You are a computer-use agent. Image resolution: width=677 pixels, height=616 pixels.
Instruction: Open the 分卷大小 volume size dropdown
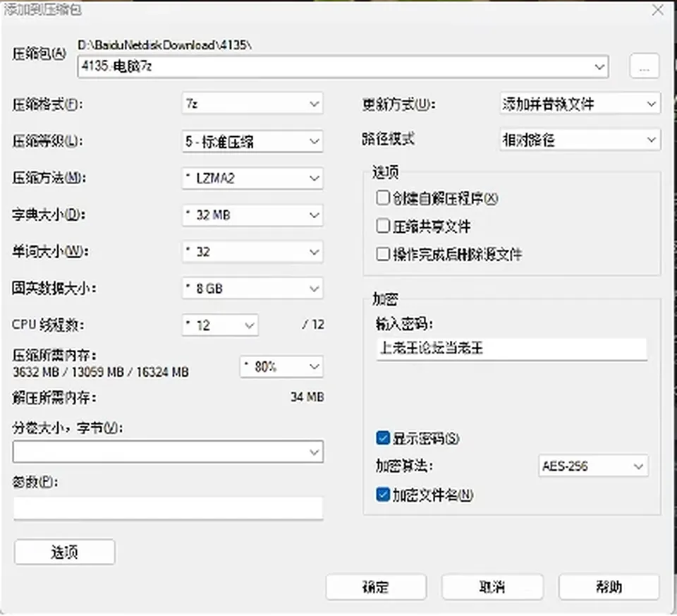point(168,452)
